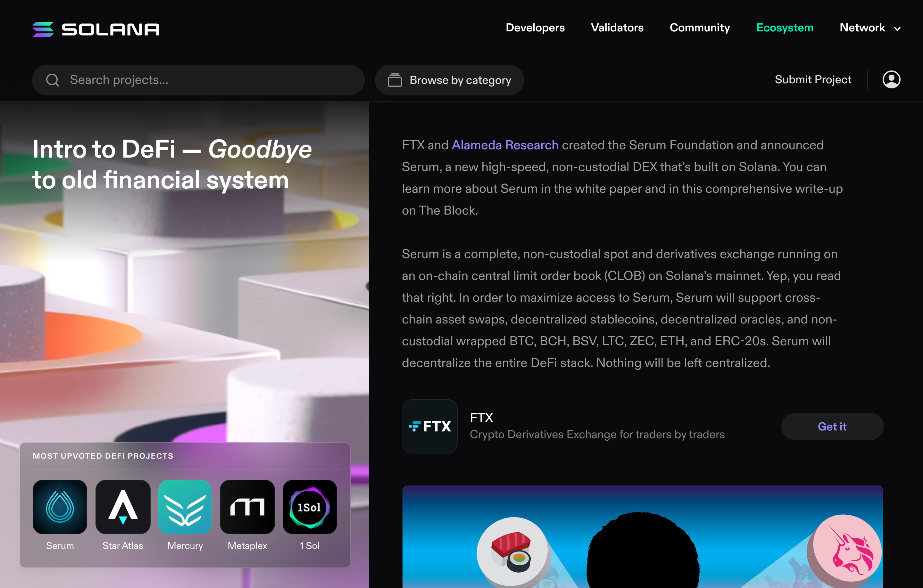Open the user profile icon
Screen dimensions: 923x588
point(891,80)
